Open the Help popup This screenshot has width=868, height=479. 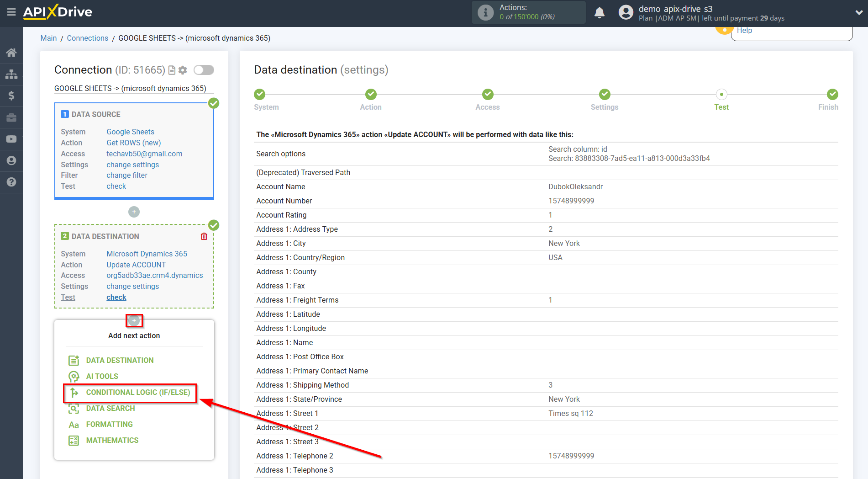click(x=744, y=31)
